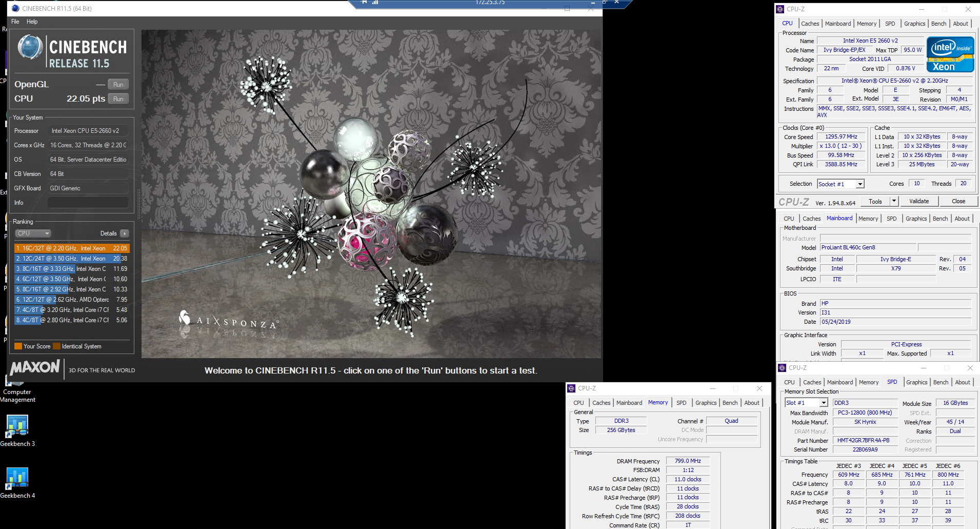Viewport: 980px width, 529px height.
Task: Click top CPU-Z window title icon
Action: point(780,9)
